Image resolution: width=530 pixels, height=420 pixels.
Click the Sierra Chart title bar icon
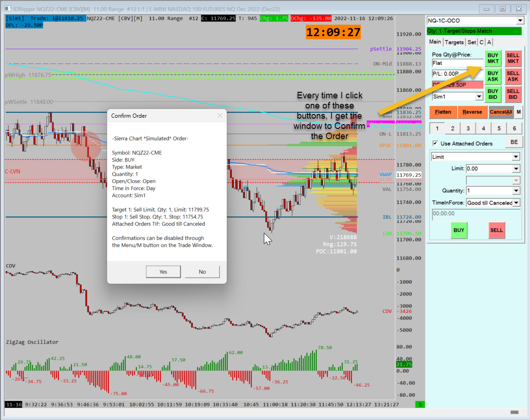8,9
